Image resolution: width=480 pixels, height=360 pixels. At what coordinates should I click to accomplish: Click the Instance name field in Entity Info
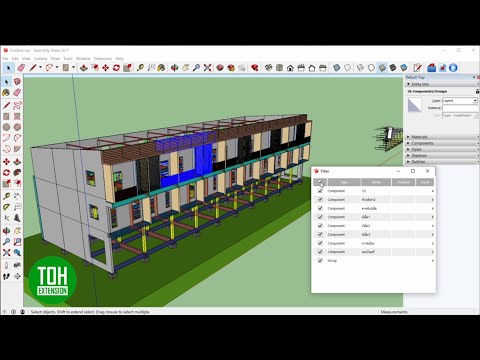[460, 108]
